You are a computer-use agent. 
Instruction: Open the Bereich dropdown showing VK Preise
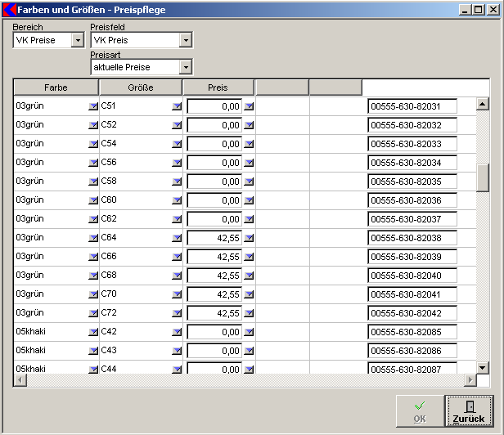click(x=78, y=41)
